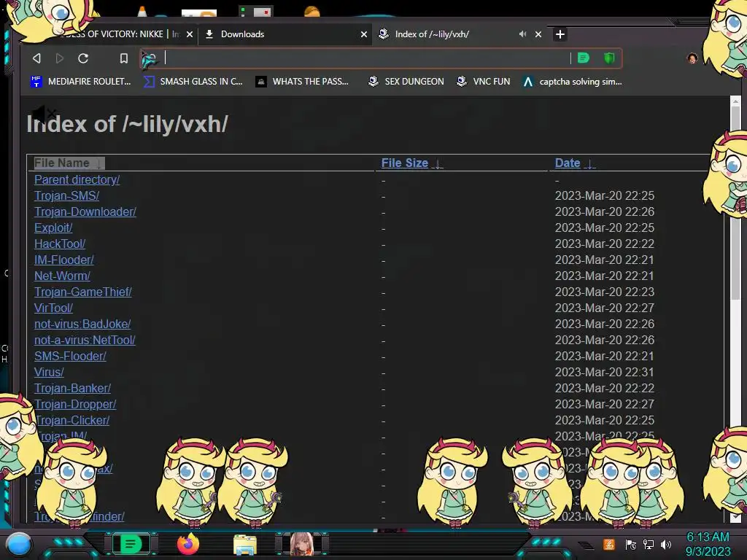This screenshot has width=747, height=560.
Task: Open the captcha solving sim... bookmark
Action: point(572,82)
